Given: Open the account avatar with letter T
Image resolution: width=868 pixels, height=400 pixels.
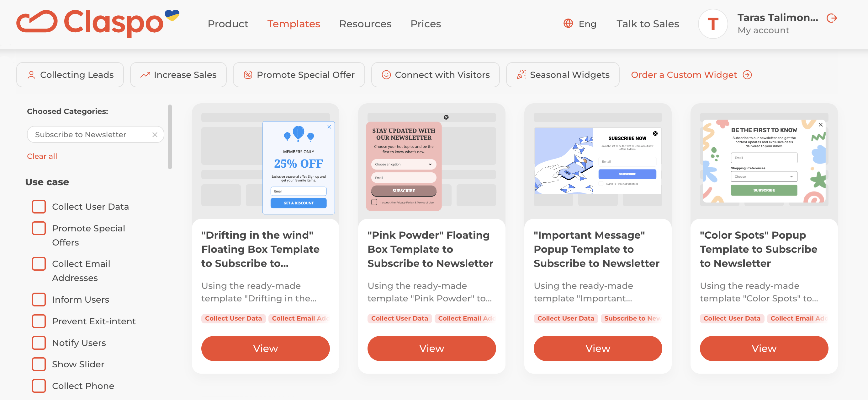Looking at the screenshot, I should [713, 24].
